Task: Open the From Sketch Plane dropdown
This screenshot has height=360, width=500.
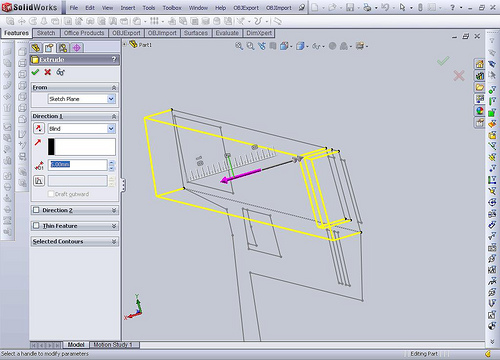Action: 111,99
